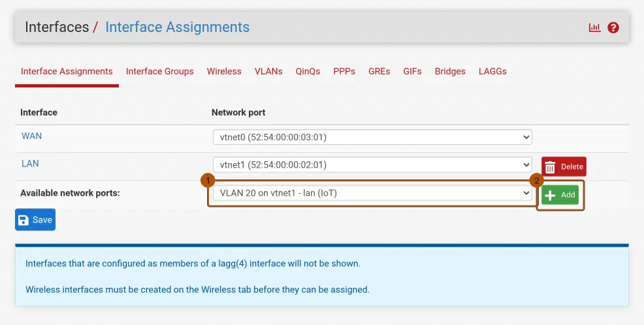Delete the LAN interface assignment

click(x=564, y=166)
